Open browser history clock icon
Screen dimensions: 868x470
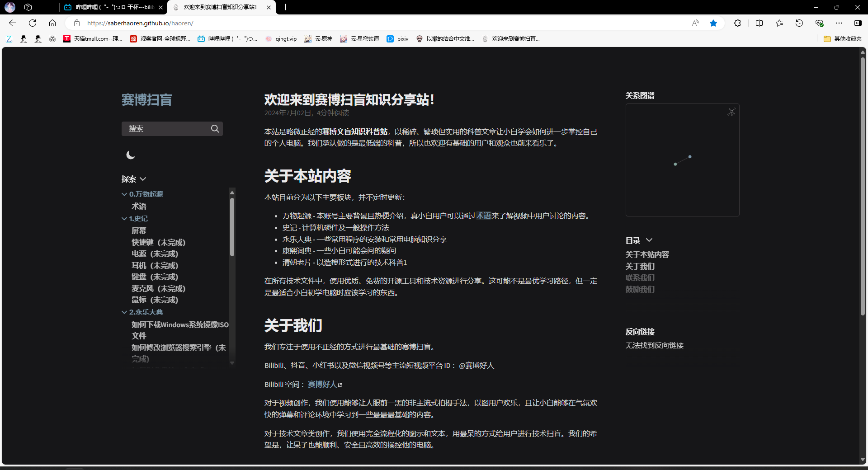pos(799,23)
